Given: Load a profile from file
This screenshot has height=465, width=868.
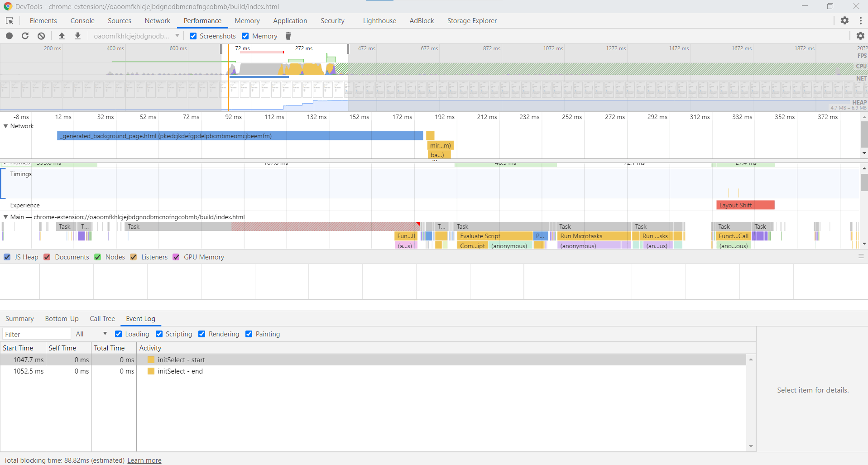Looking at the screenshot, I should click(x=62, y=36).
